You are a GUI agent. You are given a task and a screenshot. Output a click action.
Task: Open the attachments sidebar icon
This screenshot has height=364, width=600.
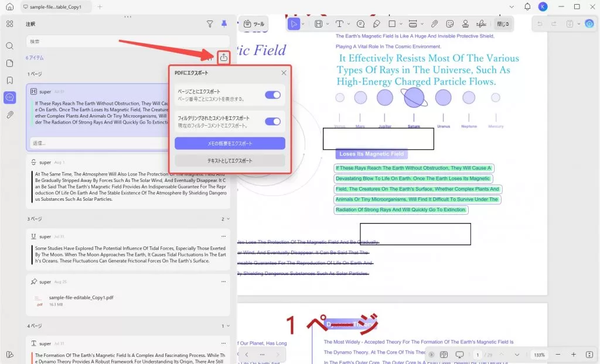[x=9, y=115]
